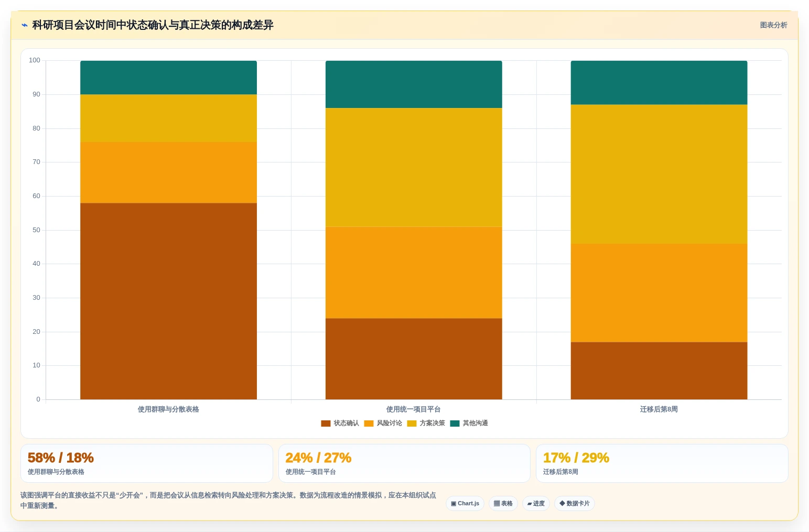
Task: Click the 方案决策 legend label text
Action: [x=432, y=424]
